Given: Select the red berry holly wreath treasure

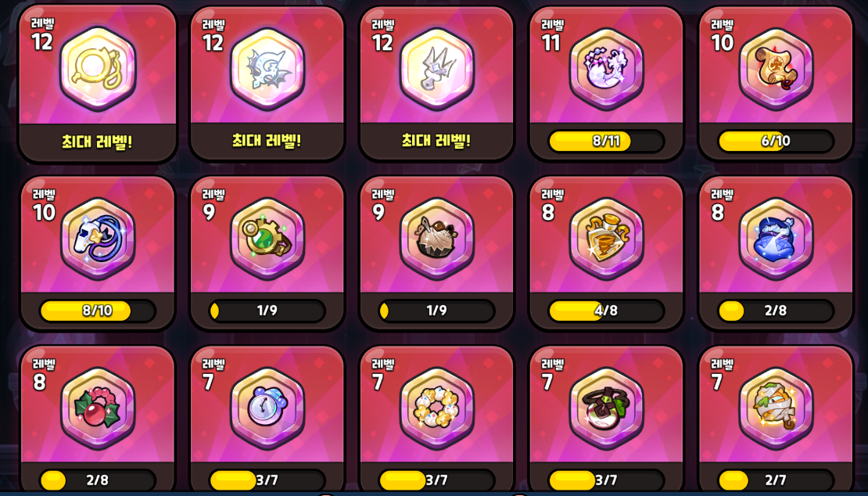Looking at the screenshot, I should [98, 408].
